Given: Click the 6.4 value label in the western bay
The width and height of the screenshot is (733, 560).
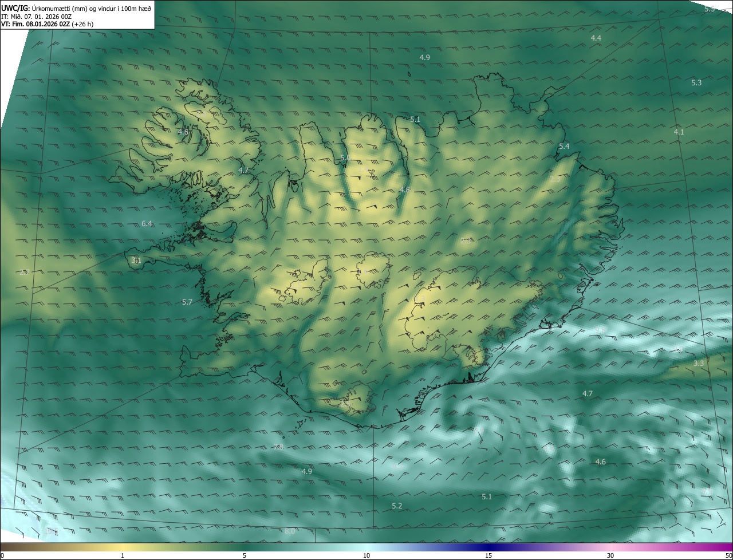Looking at the screenshot, I should pos(147,224).
